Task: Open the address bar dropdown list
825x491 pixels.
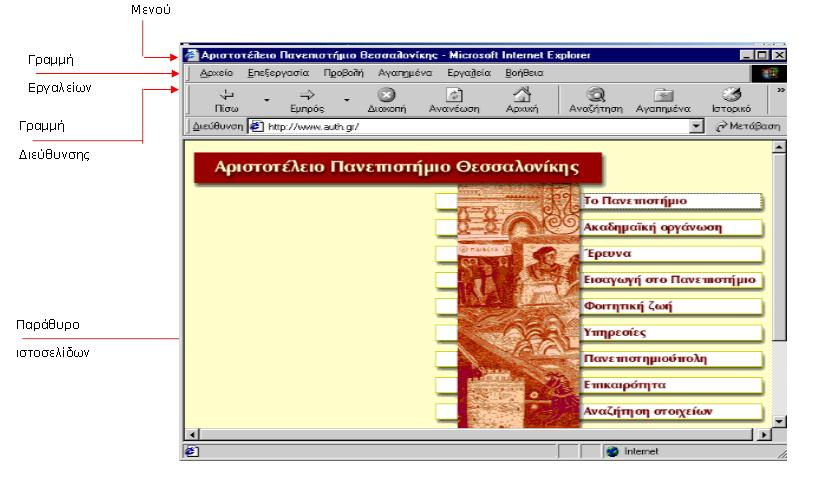Action: (697, 126)
